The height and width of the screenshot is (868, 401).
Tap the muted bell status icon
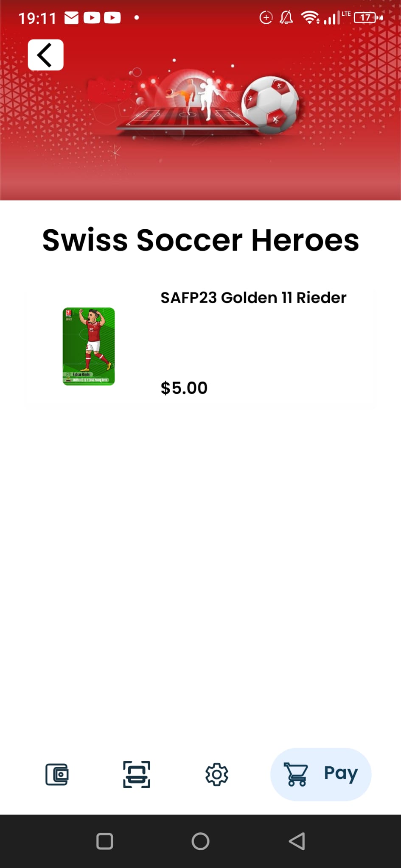point(286,18)
